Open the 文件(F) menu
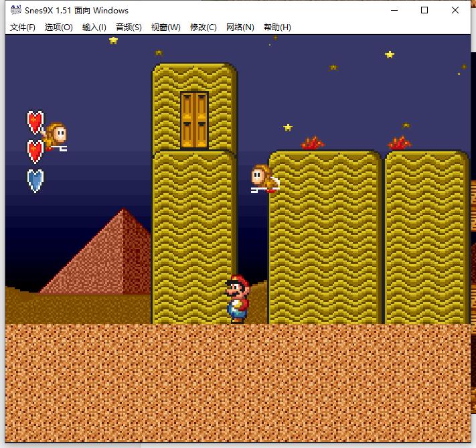This screenshot has height=448, width=476. coord(23,27)
